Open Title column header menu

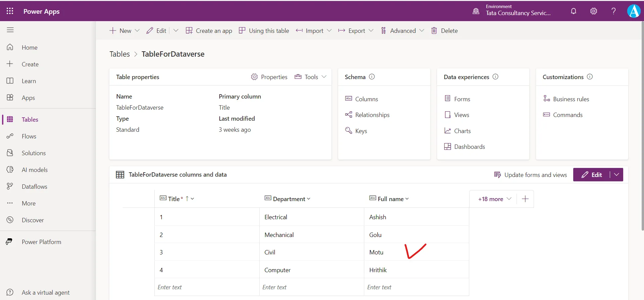point(192,199)
